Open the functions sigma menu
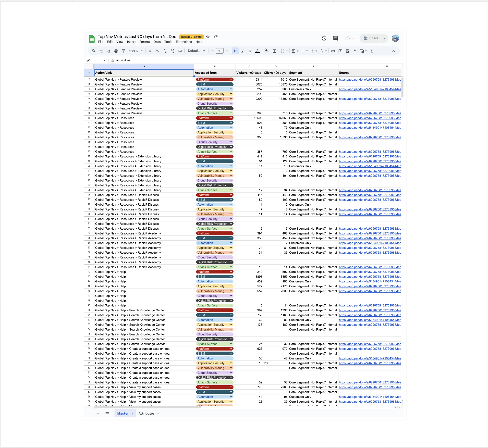This screenshot has width=488, height=448. tap(372, 51)
